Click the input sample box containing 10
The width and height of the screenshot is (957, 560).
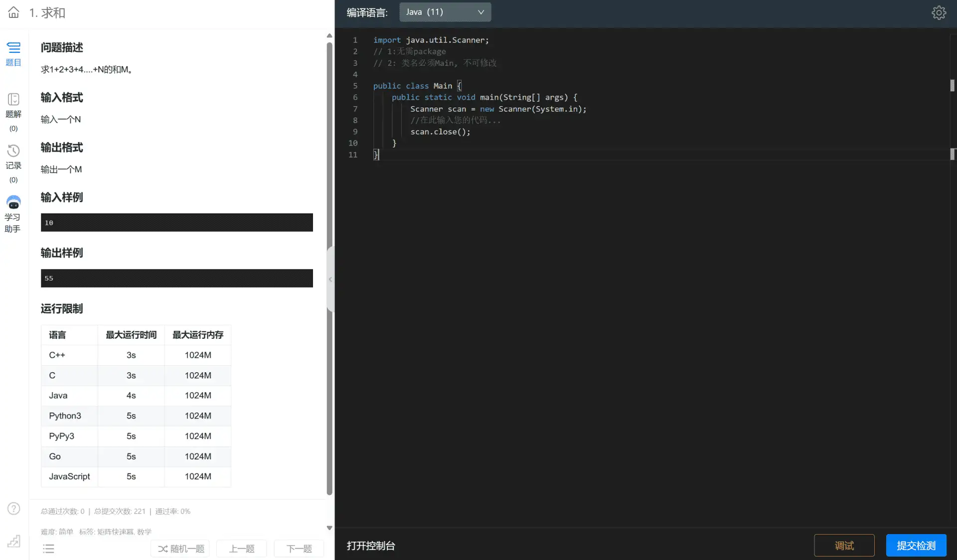pos(177,223)
